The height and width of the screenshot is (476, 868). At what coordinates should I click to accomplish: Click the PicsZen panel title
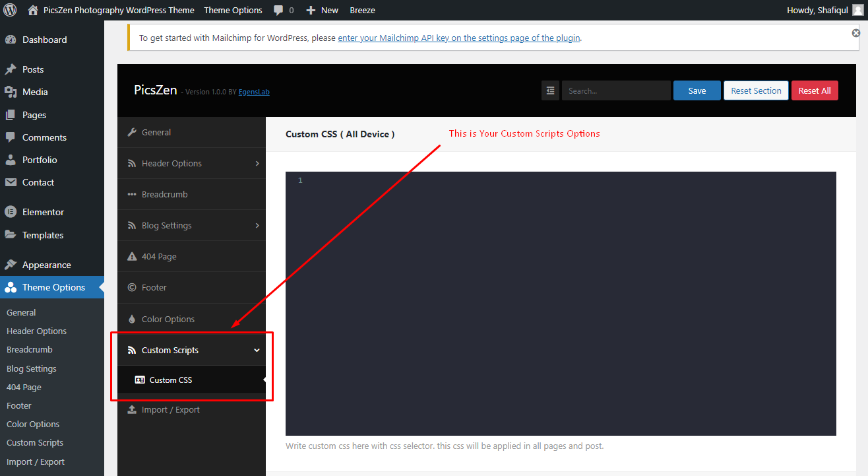click(156, 90)
